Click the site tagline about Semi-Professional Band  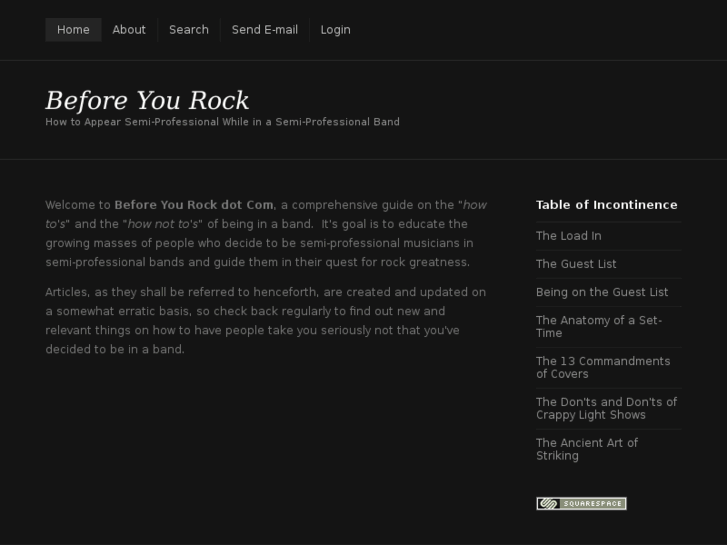coord(223,122)
